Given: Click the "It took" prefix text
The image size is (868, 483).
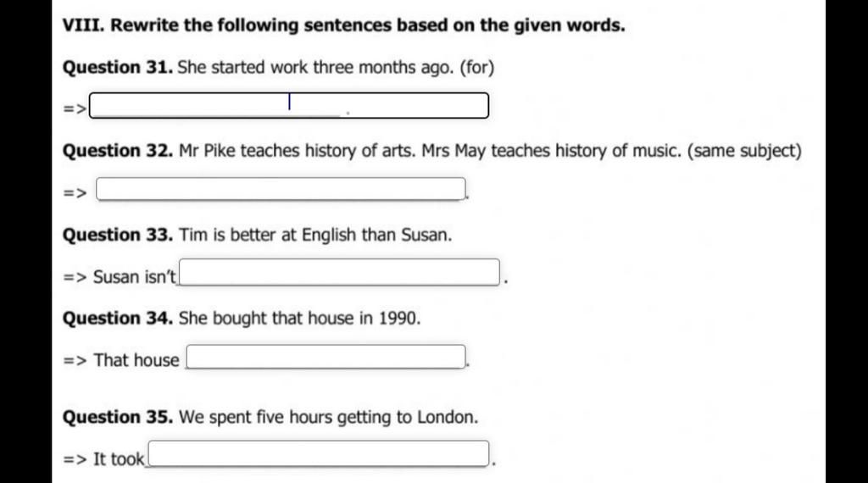Looking at the screenshot, I should (119, 459).
